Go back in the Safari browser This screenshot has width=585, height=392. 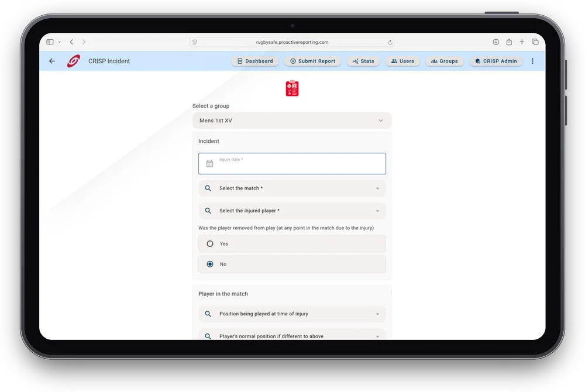point(71,42)
